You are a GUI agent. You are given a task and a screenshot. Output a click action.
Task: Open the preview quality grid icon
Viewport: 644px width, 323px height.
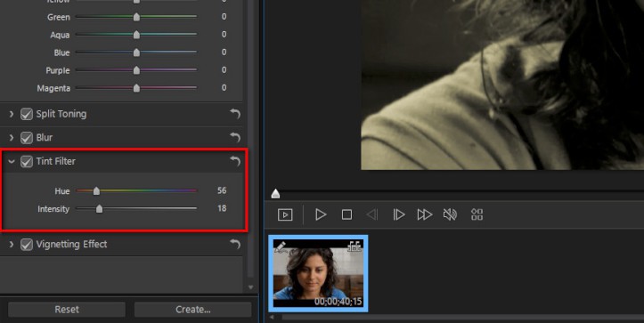pyautogui.click(x=477, y=214)
